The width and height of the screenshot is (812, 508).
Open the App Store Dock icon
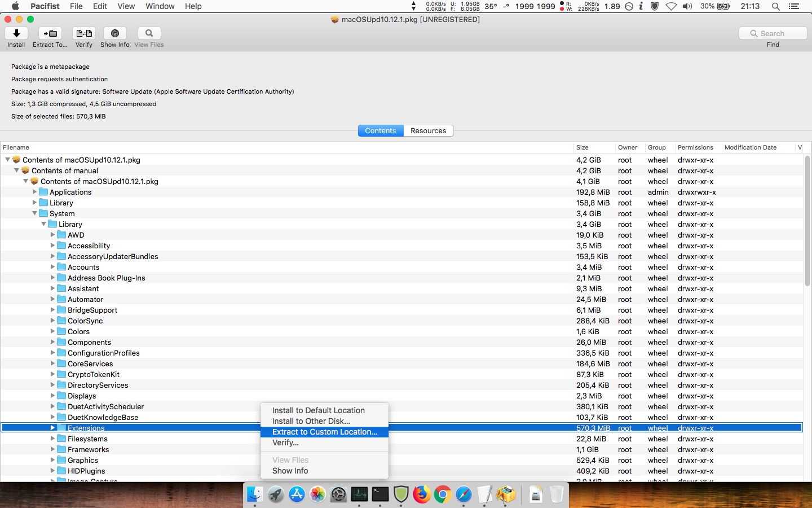click(x=297, y=494)
